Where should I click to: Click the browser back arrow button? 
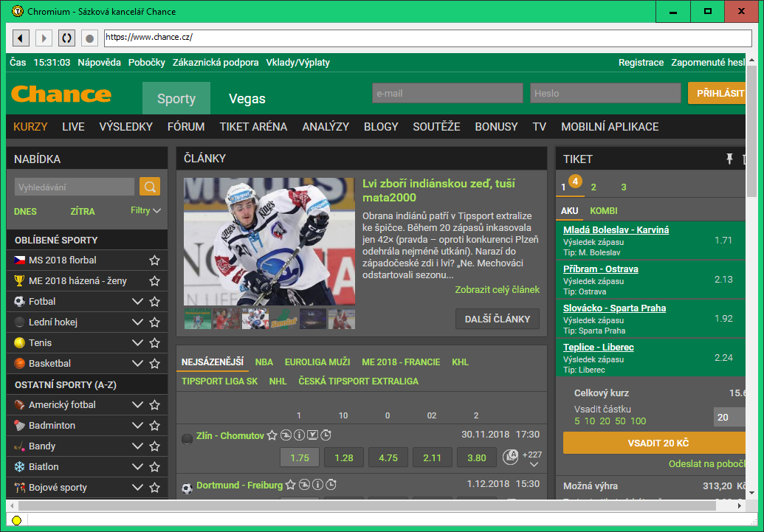tap(21, 38)
